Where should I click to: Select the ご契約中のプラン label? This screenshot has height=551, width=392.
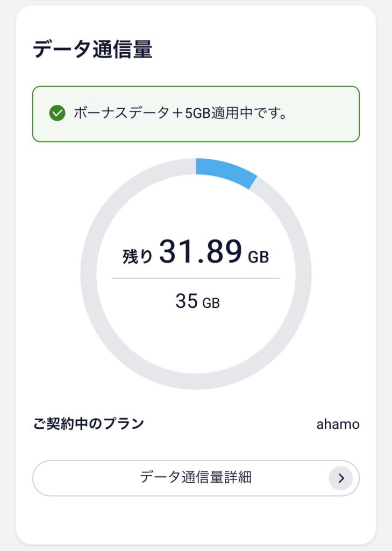coord(89,423)
